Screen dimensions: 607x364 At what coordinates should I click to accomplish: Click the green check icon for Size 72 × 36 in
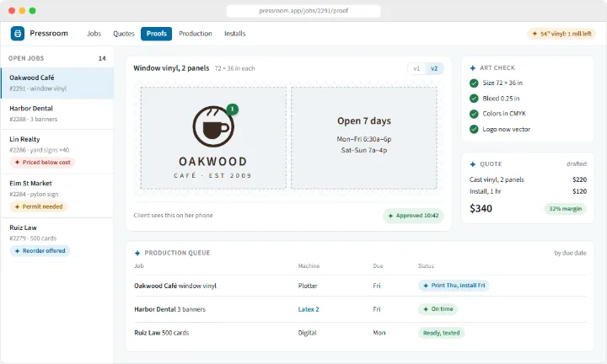474,83
